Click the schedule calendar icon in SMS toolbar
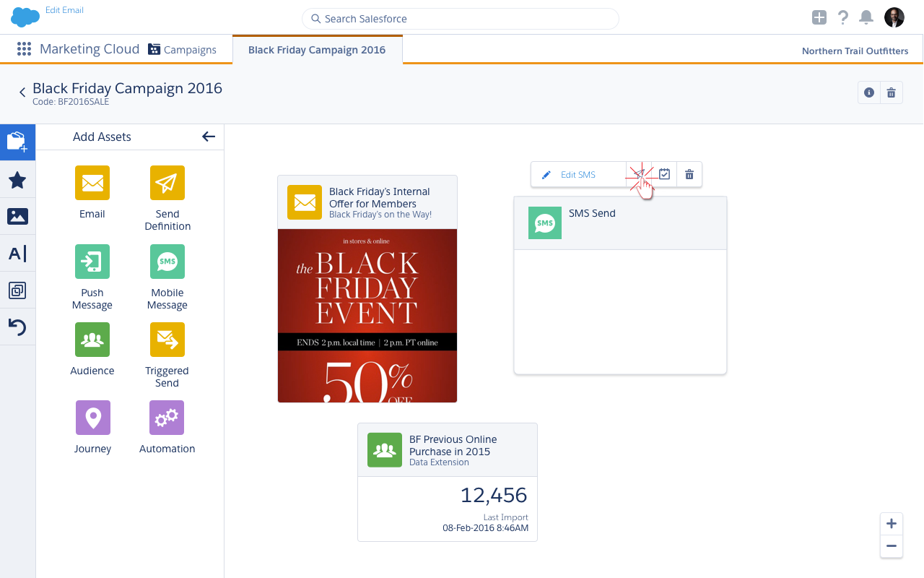Screen dimensions: 924x578 [x=665, y=174]
